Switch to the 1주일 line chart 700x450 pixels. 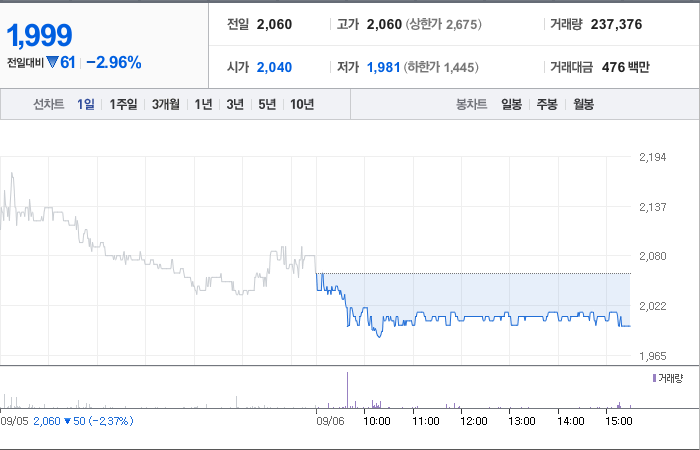[x=123, y=104]
